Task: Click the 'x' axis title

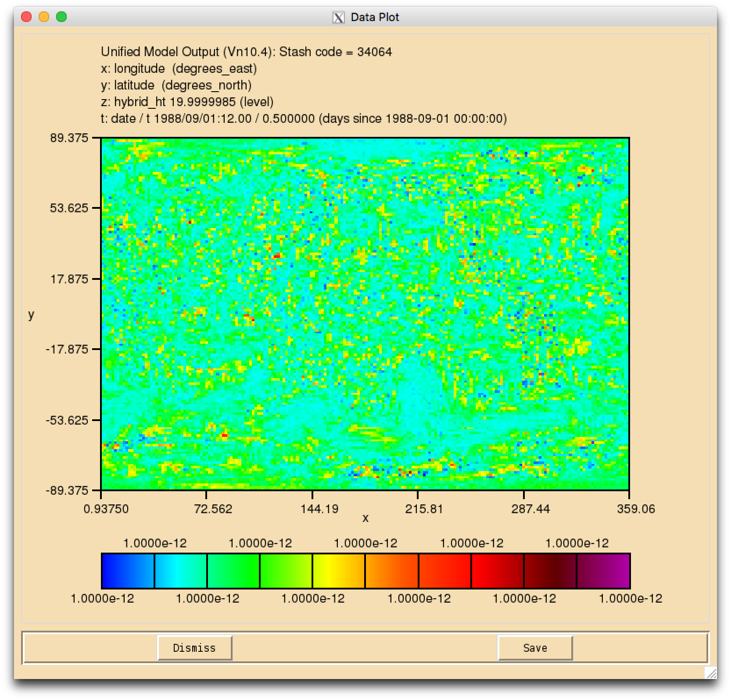Action: [x=365, y=518]
